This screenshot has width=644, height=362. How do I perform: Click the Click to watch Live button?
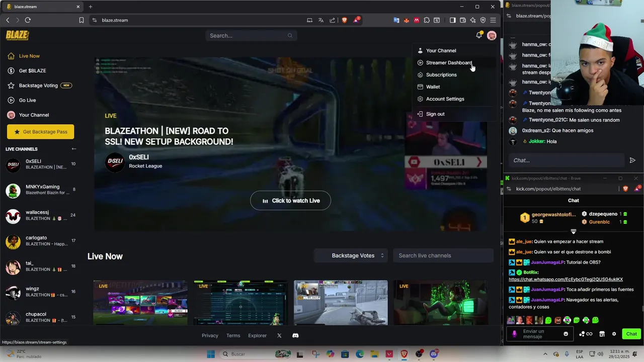click(x=290, y=201)
